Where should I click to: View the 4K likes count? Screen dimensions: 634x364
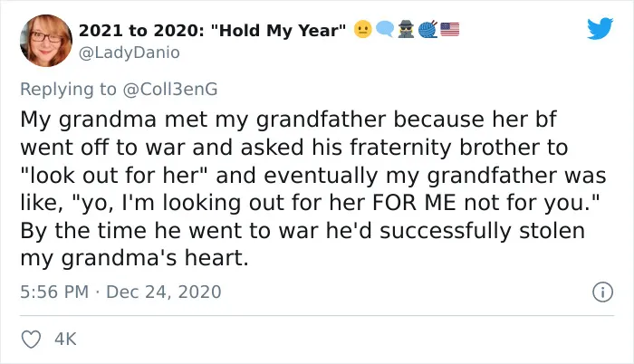point(65,340)
